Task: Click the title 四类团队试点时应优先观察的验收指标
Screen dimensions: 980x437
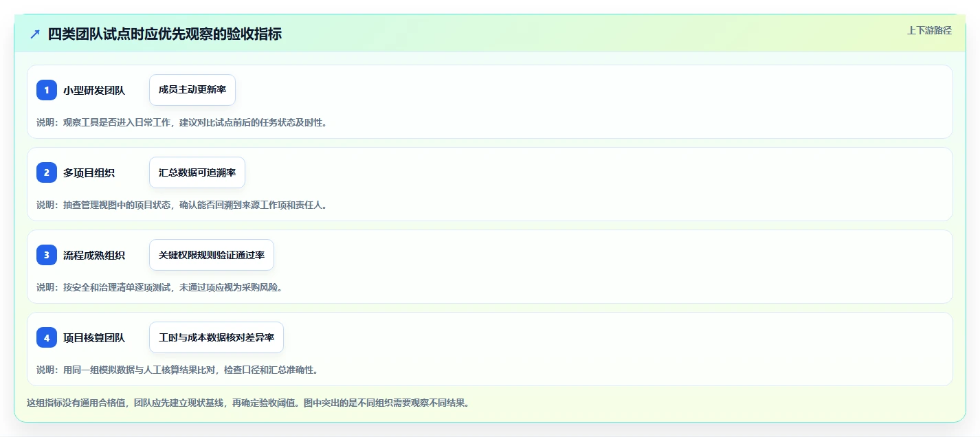Action: [x=165, y=34]
